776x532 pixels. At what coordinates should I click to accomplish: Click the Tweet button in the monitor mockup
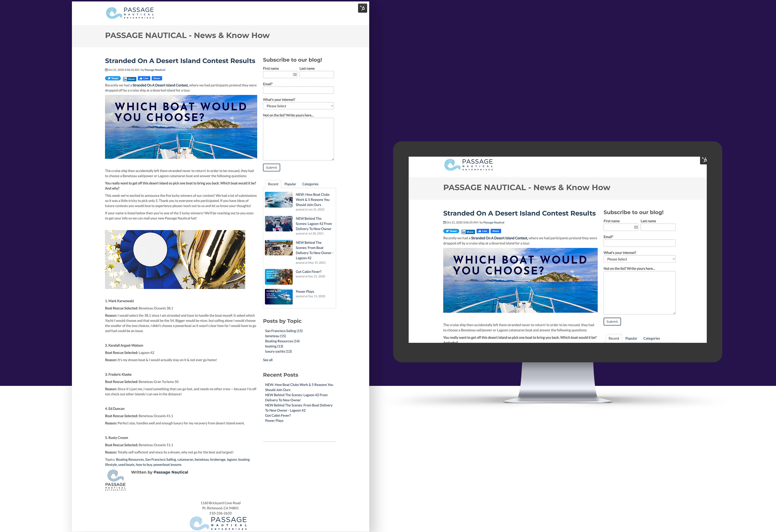pyautogui.click(x=451, y=231)
